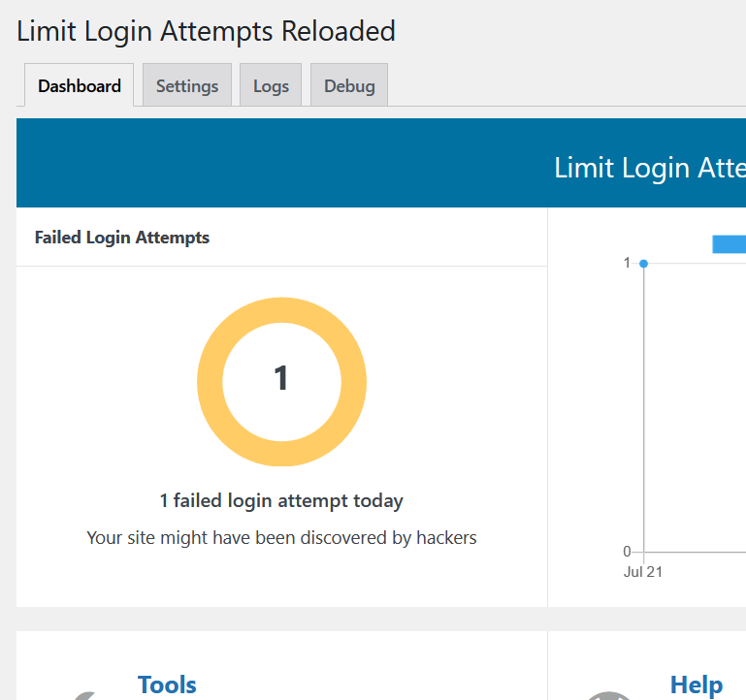The image size is (746, 700).
Task: Select the Debug tab
Action: (349, 85)
